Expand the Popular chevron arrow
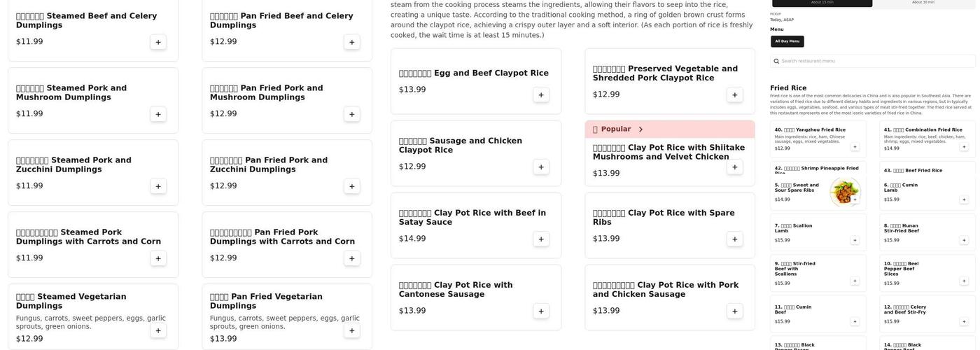 pyautogui.click(x=640, y=129)
